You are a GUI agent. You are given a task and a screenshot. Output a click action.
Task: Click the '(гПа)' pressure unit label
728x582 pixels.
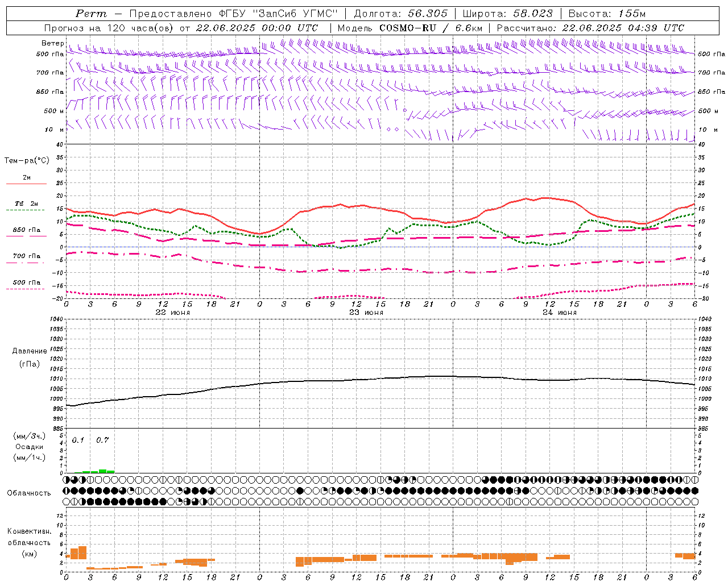click(30, 364)
